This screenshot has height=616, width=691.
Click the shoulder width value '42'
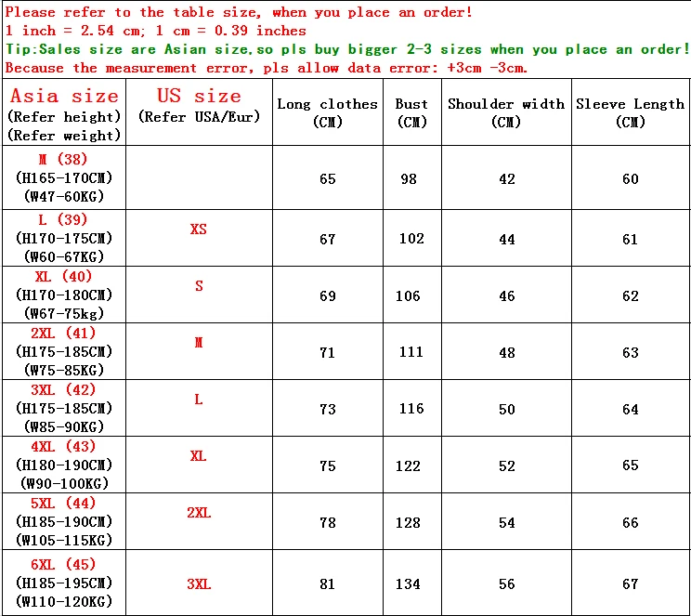(507, 179)
